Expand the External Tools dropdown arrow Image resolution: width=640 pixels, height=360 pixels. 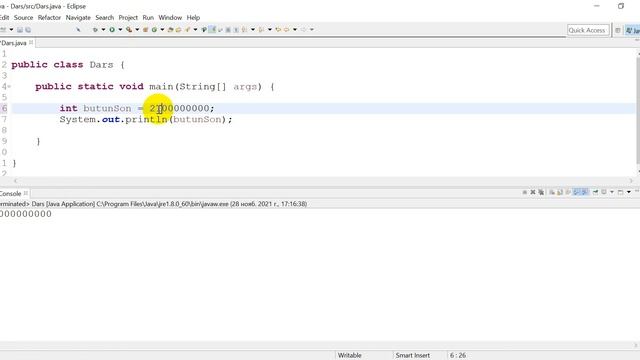tap(137, 29)
